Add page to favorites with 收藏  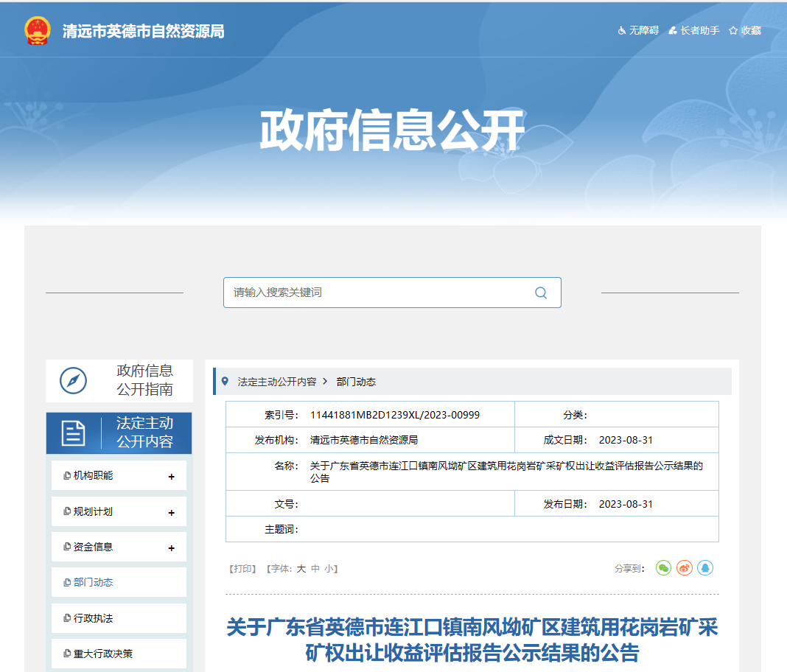[745, 30]
